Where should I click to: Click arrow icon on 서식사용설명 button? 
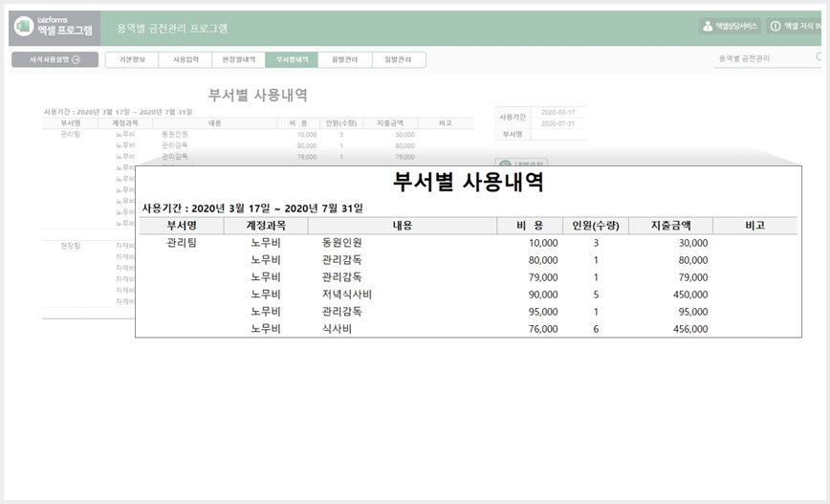coord(76,60)
